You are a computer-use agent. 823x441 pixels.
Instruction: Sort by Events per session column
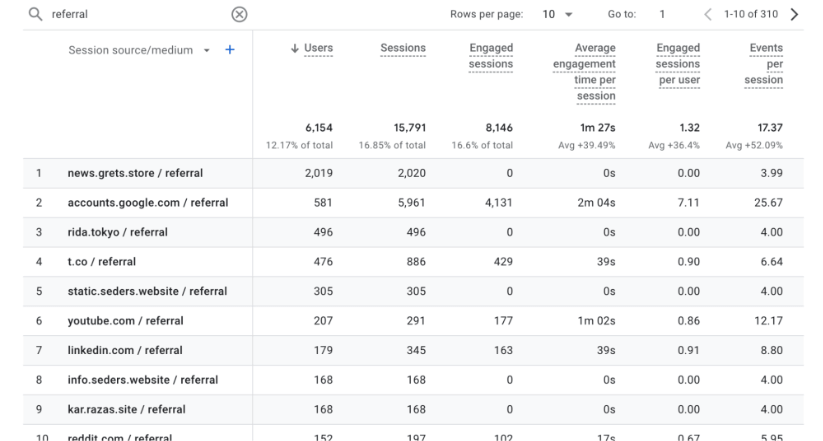pyautogui.click(x=766, y=64)
